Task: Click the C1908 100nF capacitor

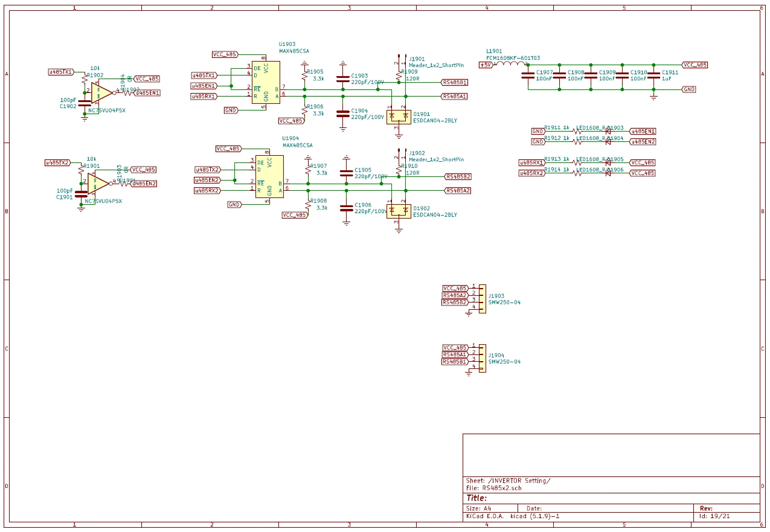Action: pos(559,75)
